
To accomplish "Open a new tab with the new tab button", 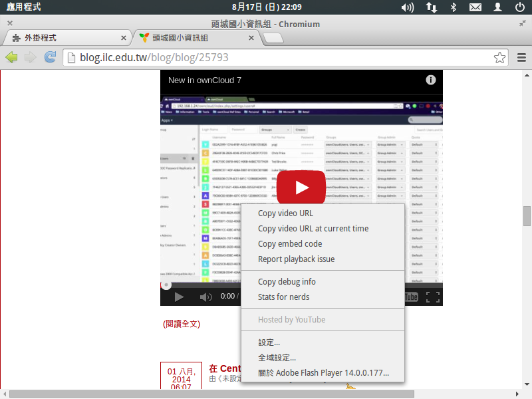I will pyautogui.click(x=273, y=38).
